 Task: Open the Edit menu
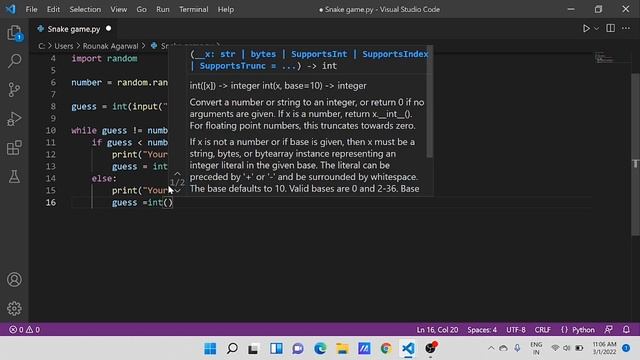(53, 9)
